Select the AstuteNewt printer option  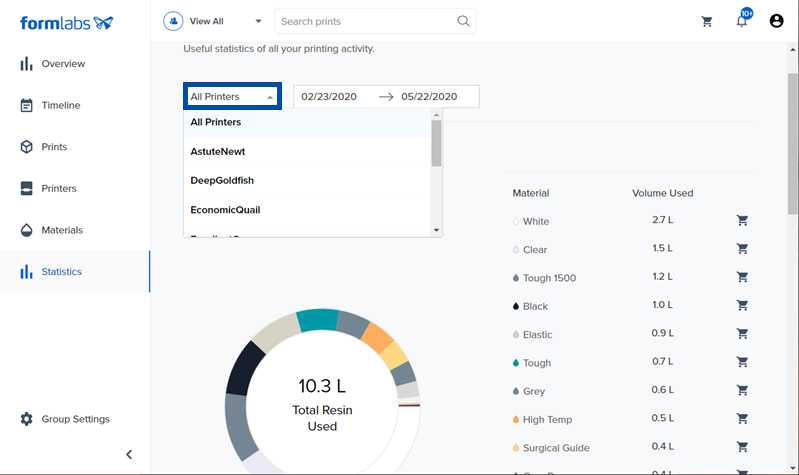307,151
